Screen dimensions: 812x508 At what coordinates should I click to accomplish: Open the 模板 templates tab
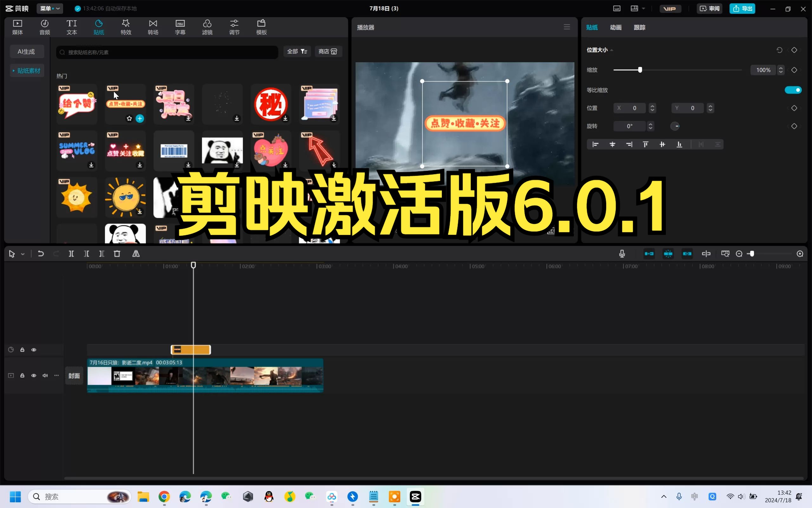tap(261, 27)
